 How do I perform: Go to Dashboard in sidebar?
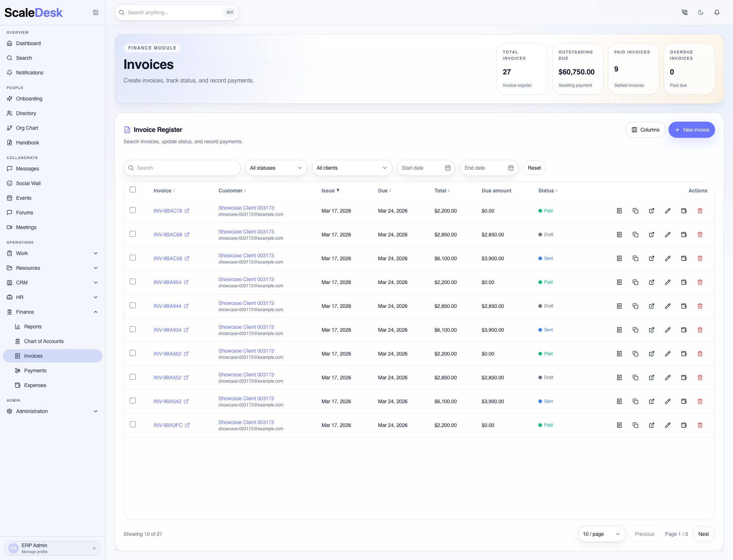click(52, 43)
